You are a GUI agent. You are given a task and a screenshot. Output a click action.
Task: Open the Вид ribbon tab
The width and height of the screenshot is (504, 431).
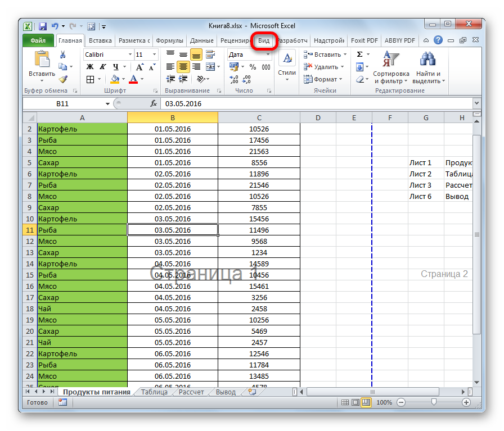point(264,40)
